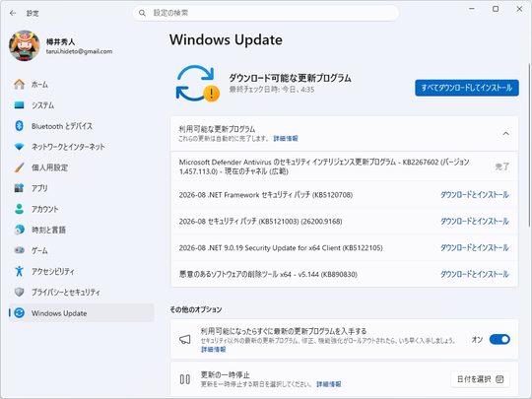Click the アプリ apps icon
Screen dimensions: 532x399
20,188
